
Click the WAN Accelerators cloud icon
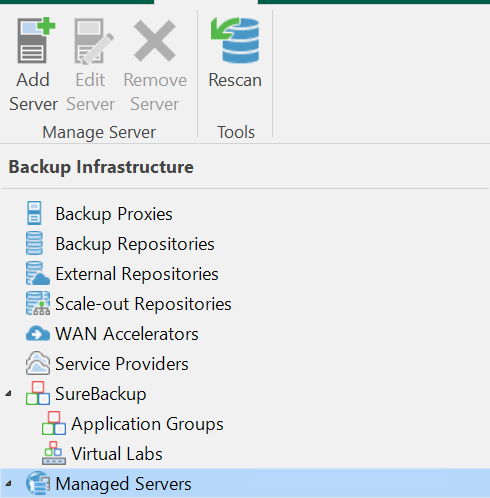coord(38,333)
